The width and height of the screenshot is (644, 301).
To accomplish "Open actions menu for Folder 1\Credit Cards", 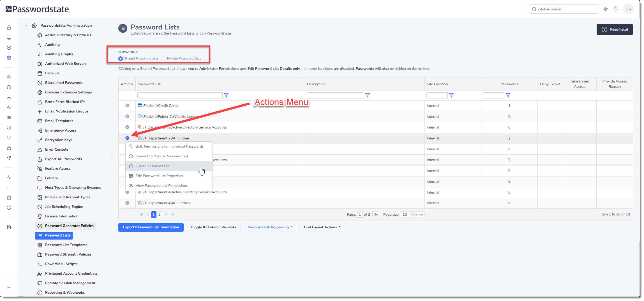I will click(x=127, y=105).
